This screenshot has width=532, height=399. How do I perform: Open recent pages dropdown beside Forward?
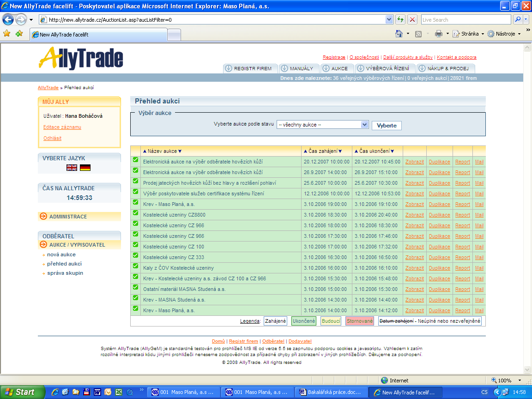click(31, 20)
